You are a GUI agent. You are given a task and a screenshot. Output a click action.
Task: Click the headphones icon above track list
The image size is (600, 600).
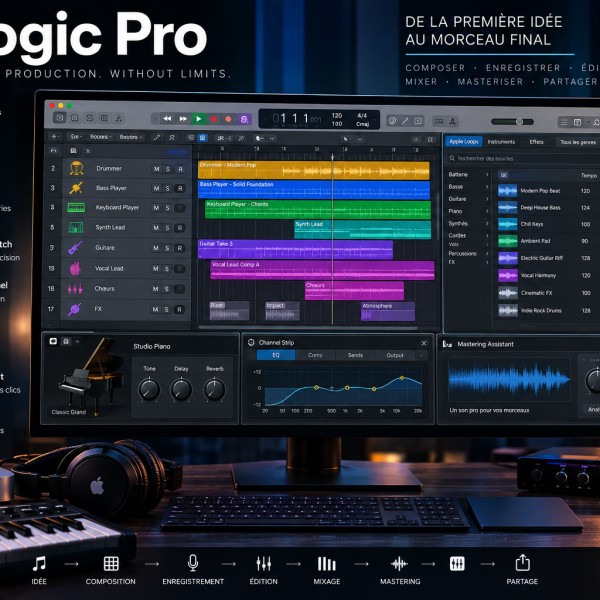click(54, 151)
